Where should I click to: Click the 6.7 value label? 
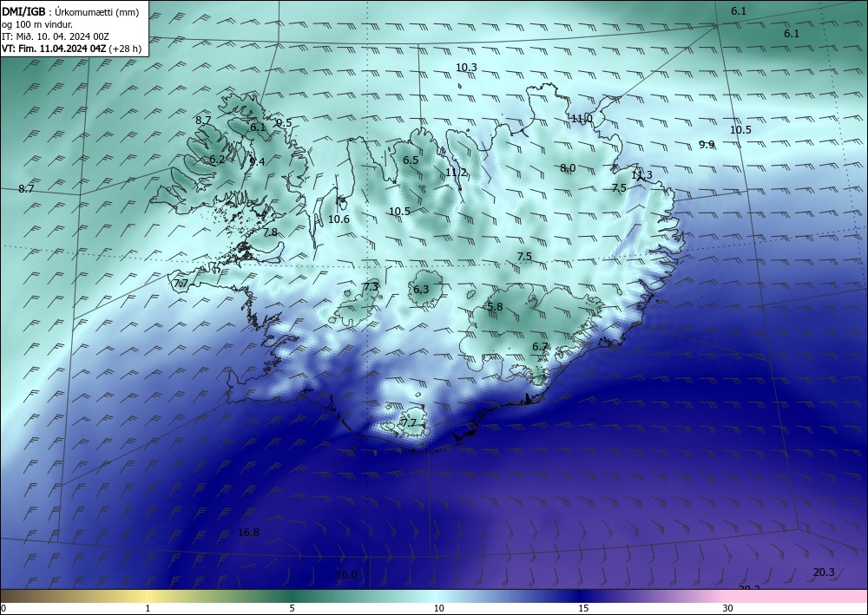click(540, 347)
